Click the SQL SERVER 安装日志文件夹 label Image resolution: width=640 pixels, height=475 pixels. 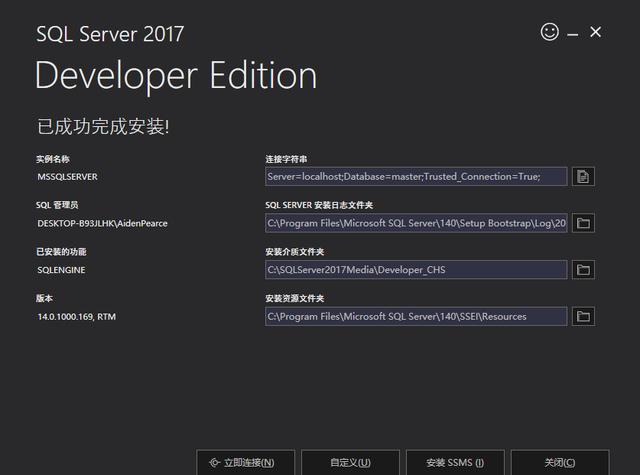click(319, 205)
